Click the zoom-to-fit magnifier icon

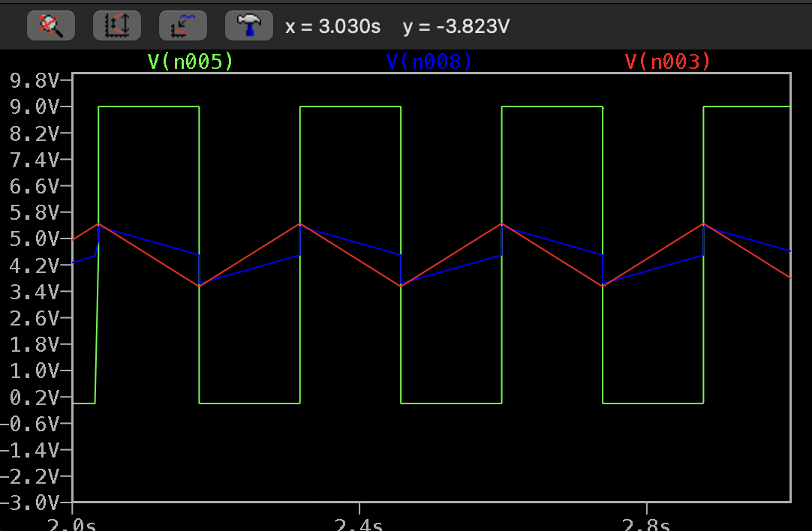pyautogui.click(x=51, y=26)
